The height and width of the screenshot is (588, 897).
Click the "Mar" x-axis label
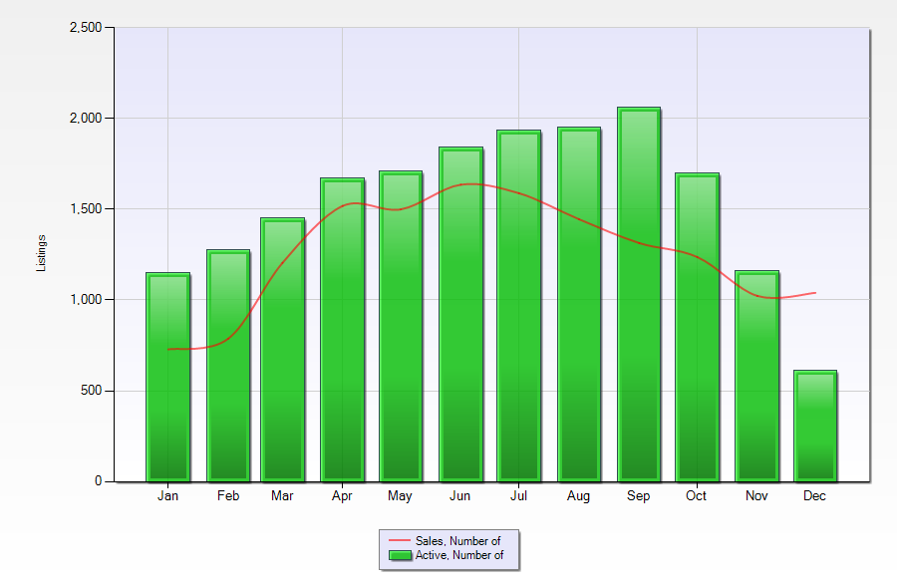283,496
